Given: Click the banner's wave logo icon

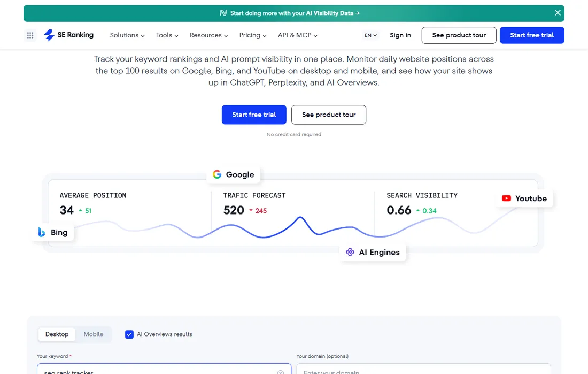Looking at the screenshot, I should [x=223, y=13].
